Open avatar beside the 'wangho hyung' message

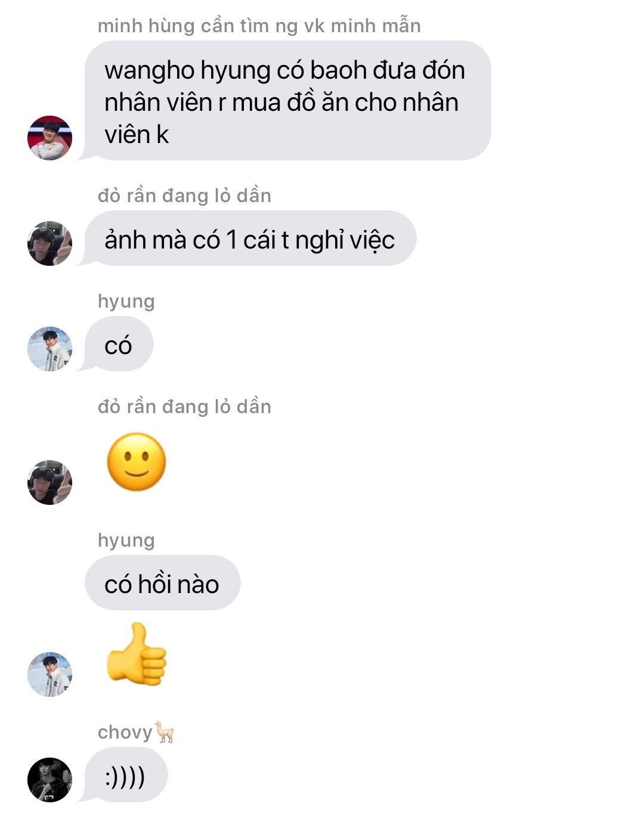pos(49,138)
